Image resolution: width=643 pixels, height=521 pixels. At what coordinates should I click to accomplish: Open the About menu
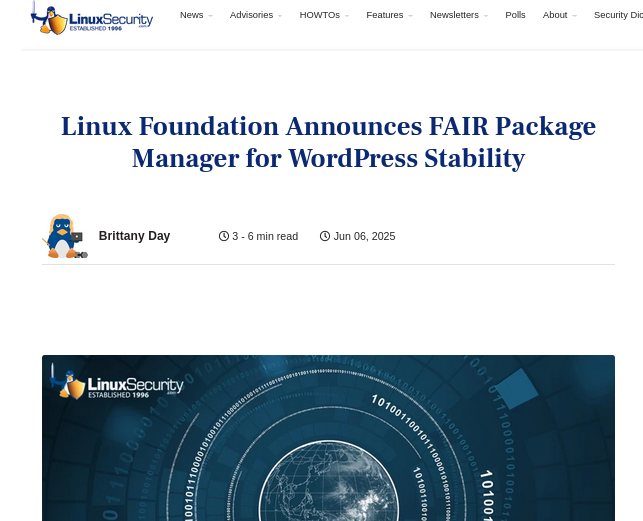coord(555,15)
